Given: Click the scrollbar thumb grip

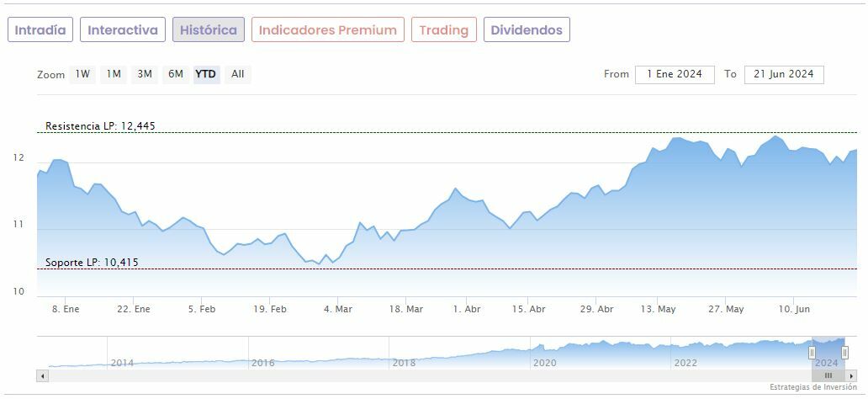Looking at the screenshot, I should [828, 375].
